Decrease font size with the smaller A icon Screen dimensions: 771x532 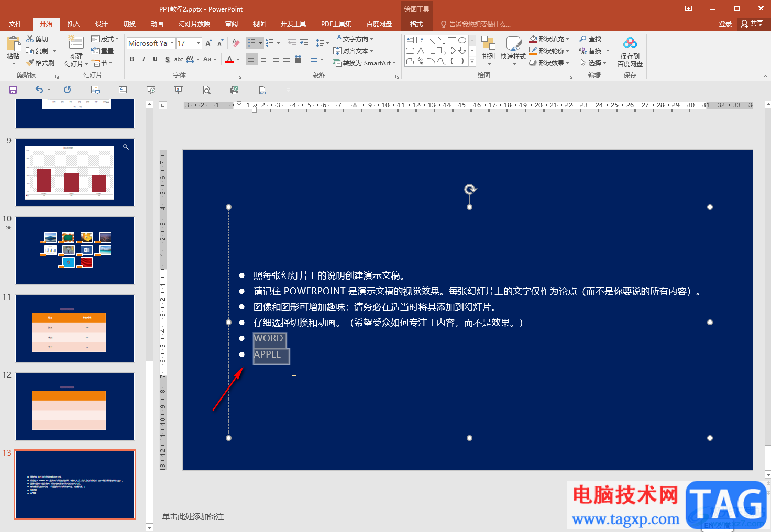220,43
